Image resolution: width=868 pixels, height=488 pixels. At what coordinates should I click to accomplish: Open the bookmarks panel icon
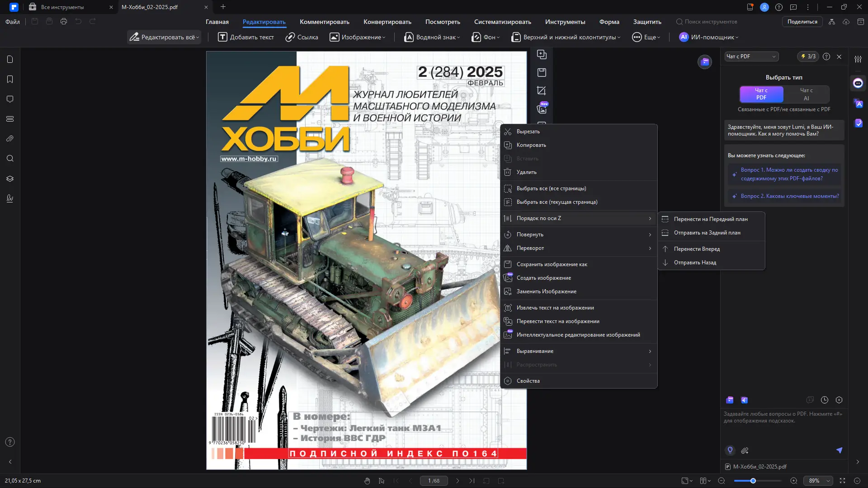(x=10, y=80)
